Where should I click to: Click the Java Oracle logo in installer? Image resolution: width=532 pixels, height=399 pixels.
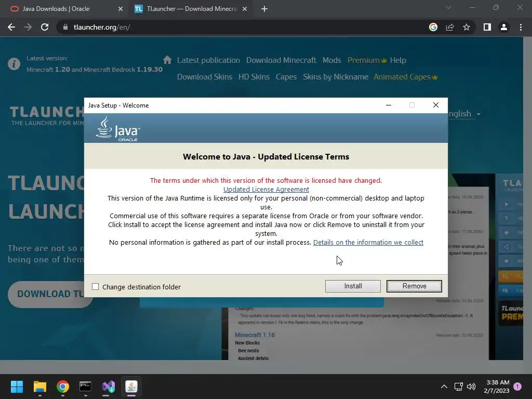[118, 129]
